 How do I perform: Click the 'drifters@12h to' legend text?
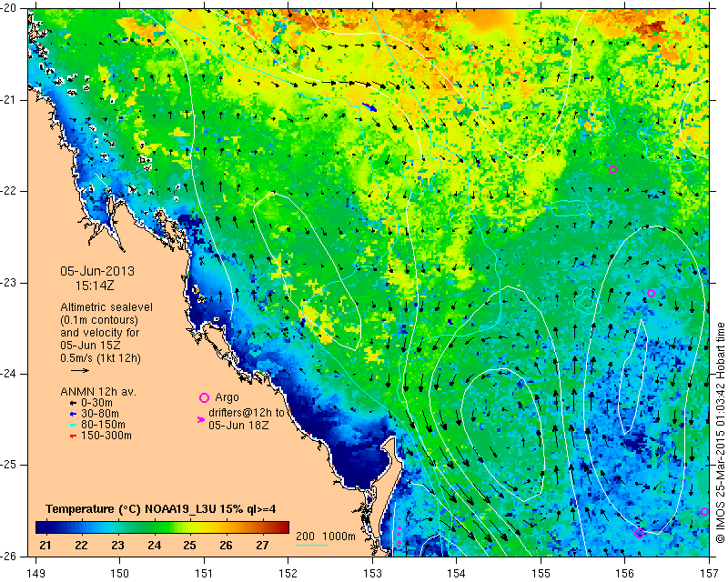(247, 413)
